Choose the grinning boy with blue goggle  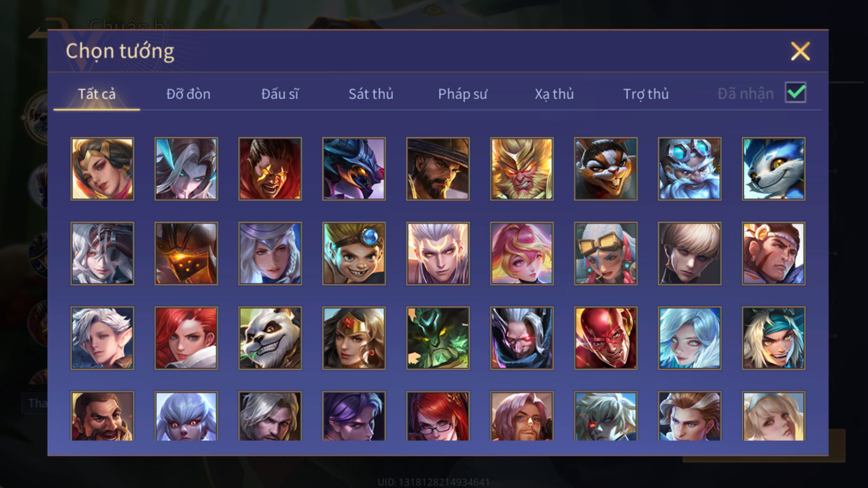click(x=354, y=253)
